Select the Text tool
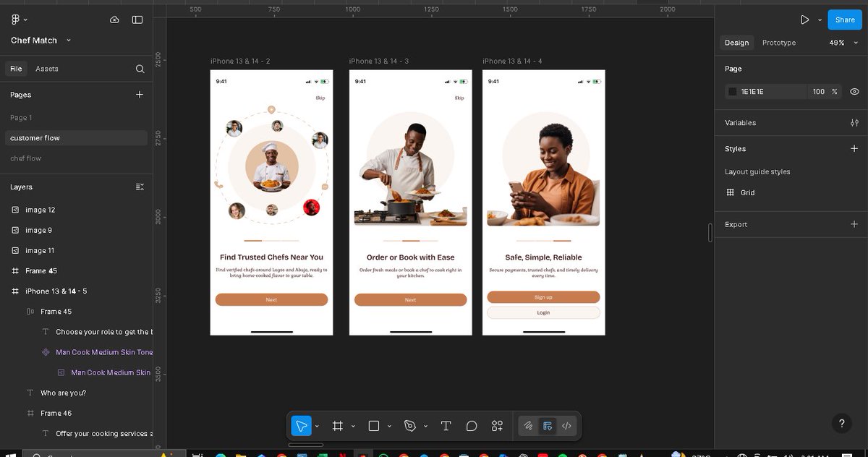 click(x=446, y=426)
